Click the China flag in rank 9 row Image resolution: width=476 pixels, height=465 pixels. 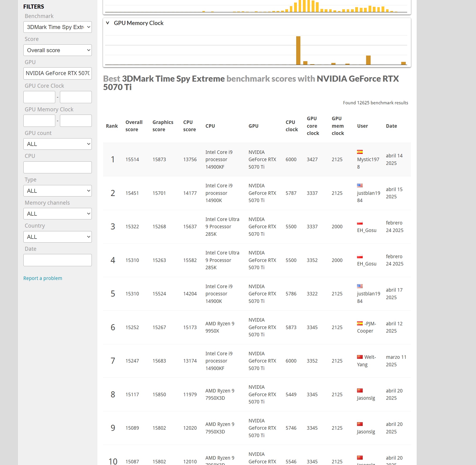[x=360, y=424]
